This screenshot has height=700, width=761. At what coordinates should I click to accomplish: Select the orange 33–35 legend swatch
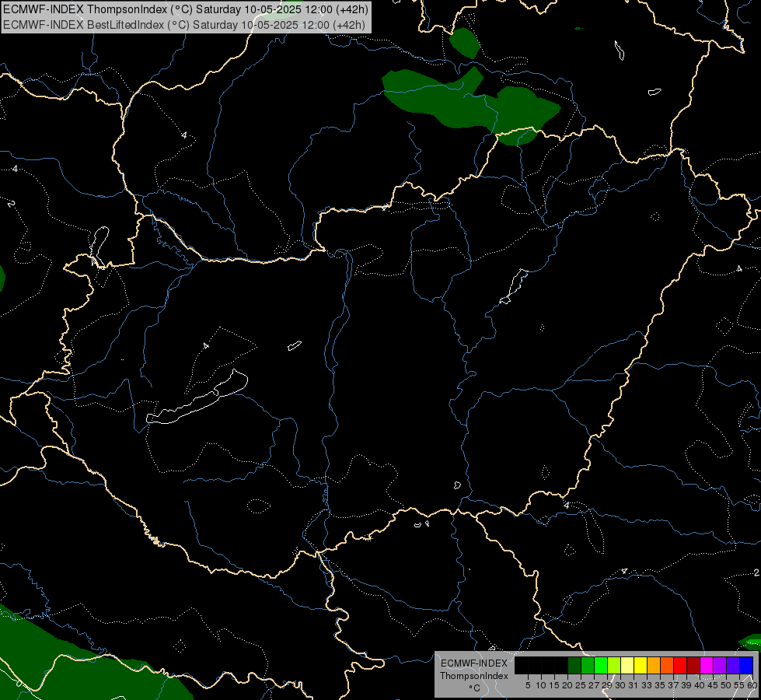pyautogui.click(x=654, y=665)
